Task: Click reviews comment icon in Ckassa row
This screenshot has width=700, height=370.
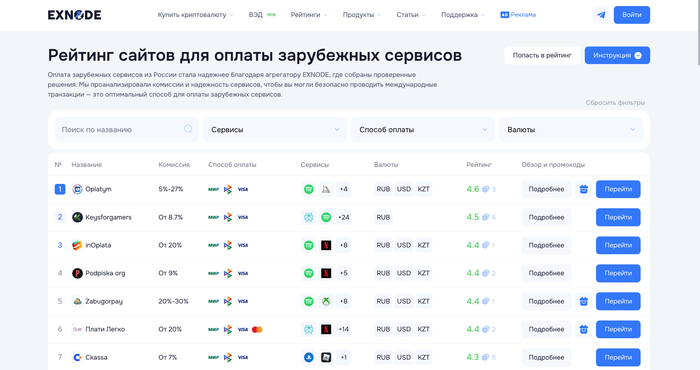Action: [x=485, y=357]
